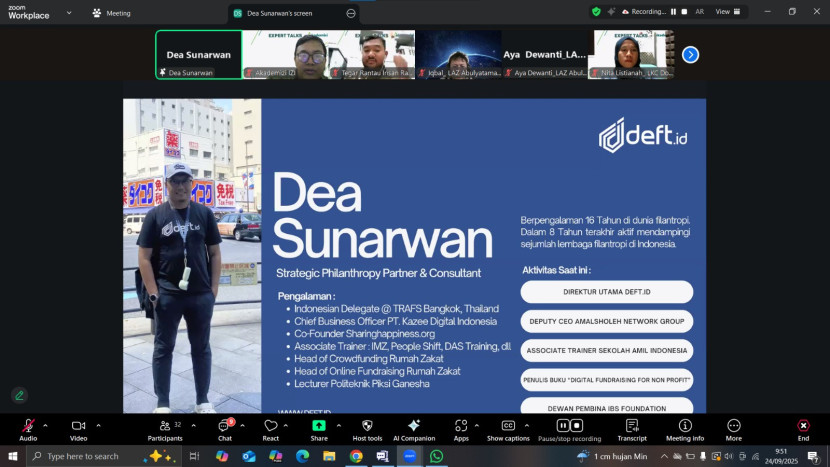Open the More options menu
The width and height of the screenshot is (830, 467).
(x=734, y=427)
